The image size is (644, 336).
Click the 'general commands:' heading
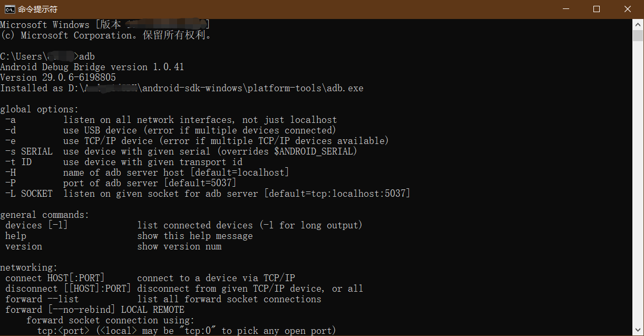[45, 215]
